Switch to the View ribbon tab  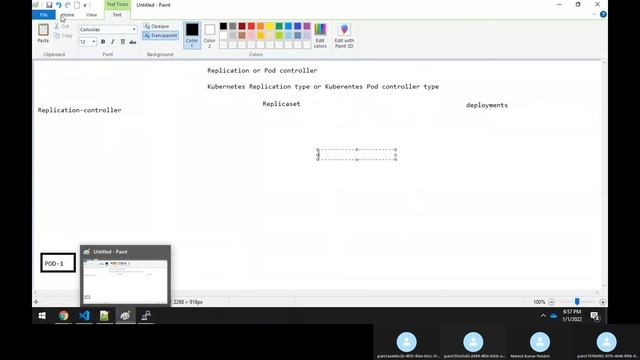tap(91, 15)
